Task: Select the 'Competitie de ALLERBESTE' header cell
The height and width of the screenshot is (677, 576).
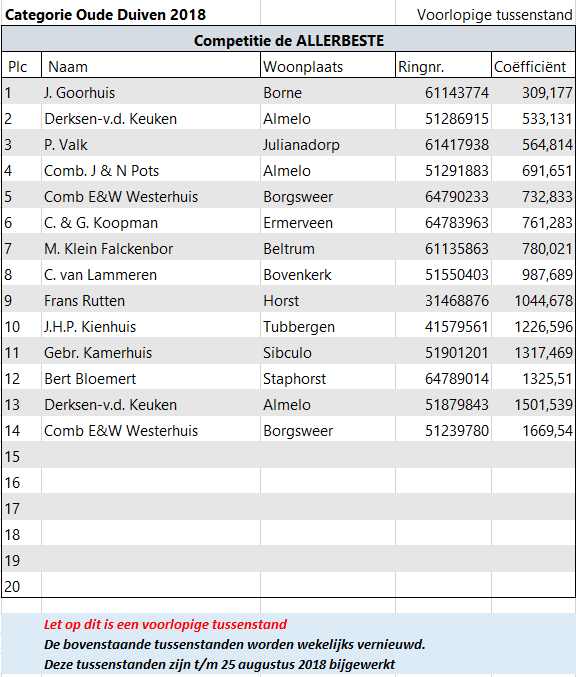Action: [x=288, y=40]
